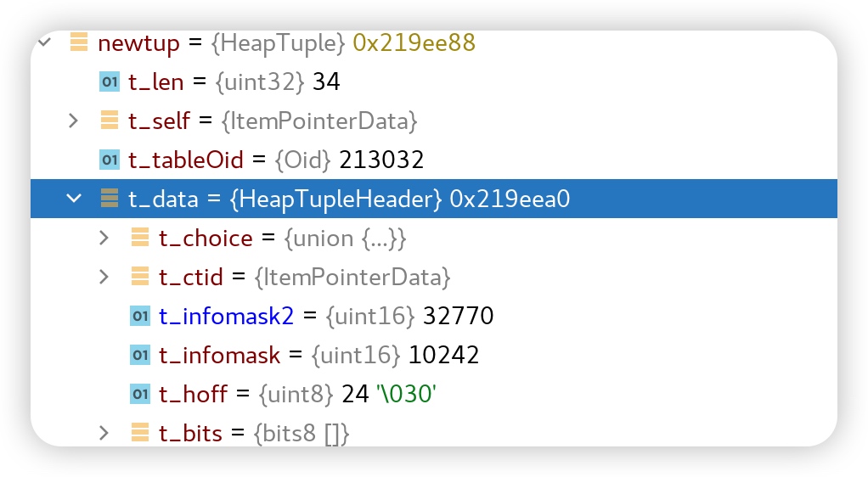Expand the t_ctid node

(x=104, y=277)
